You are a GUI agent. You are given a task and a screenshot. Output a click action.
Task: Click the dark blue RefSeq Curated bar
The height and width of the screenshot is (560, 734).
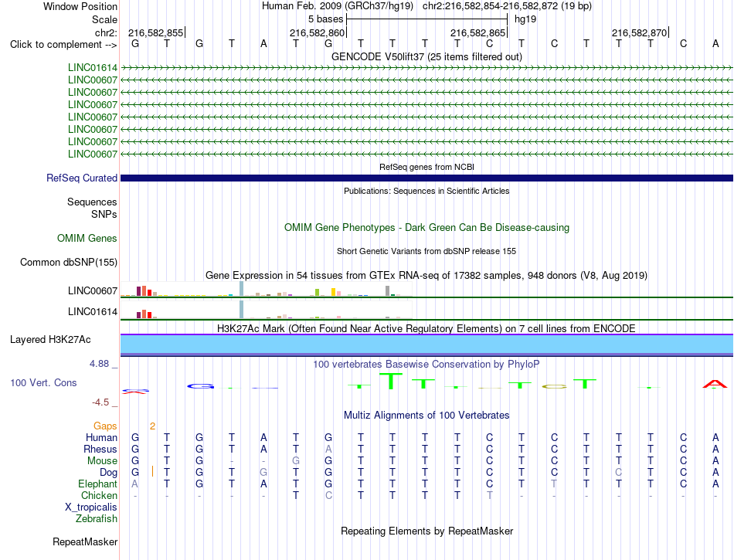[x=426, y=178]
